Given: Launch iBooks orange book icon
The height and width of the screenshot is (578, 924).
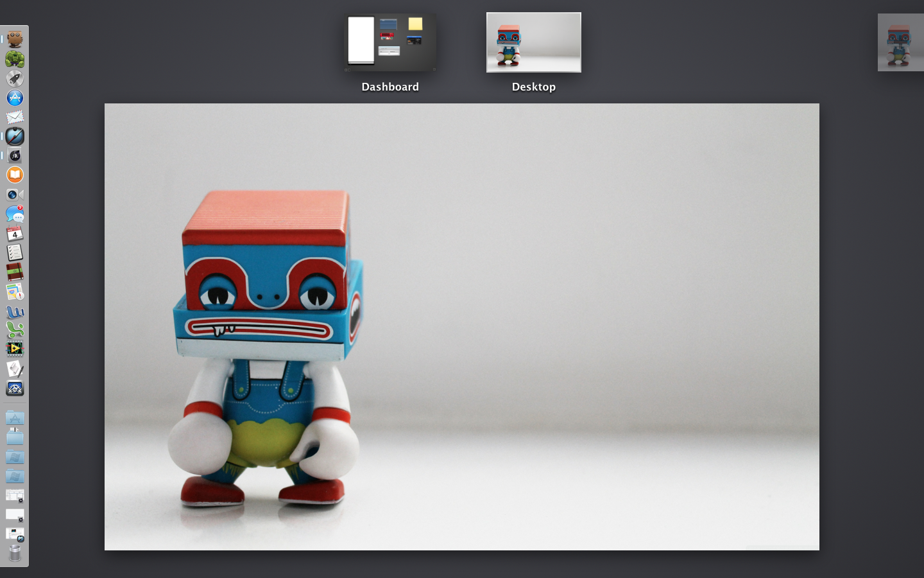Looking at the screenshot, I should point(15,175).
